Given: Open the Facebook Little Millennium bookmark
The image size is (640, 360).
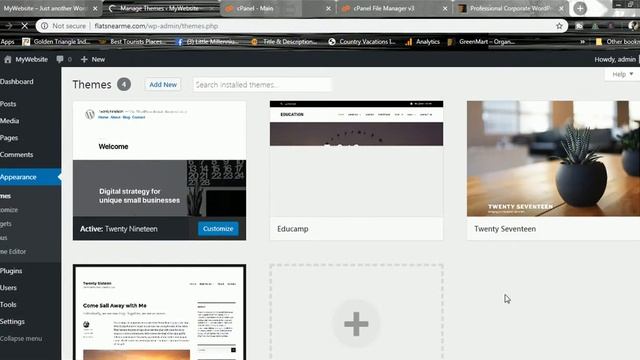Looking at the screenshot, I should pos(207,42).
